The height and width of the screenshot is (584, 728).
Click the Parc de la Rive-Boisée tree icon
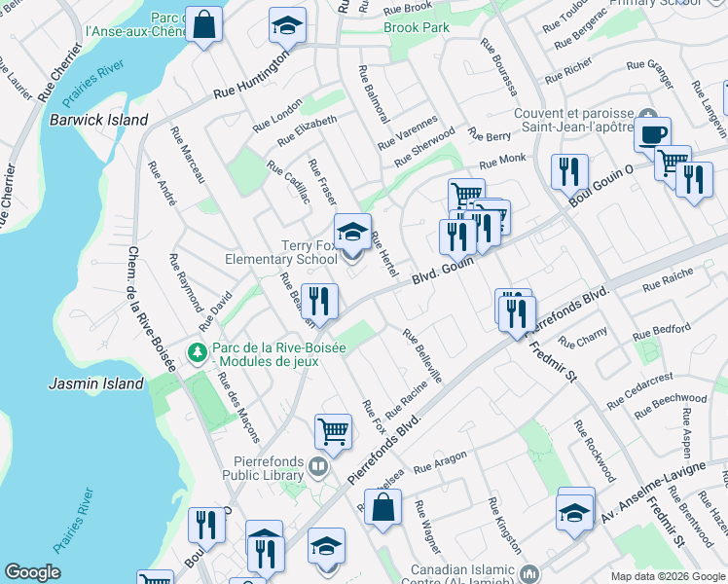click(x=198, y=352)
